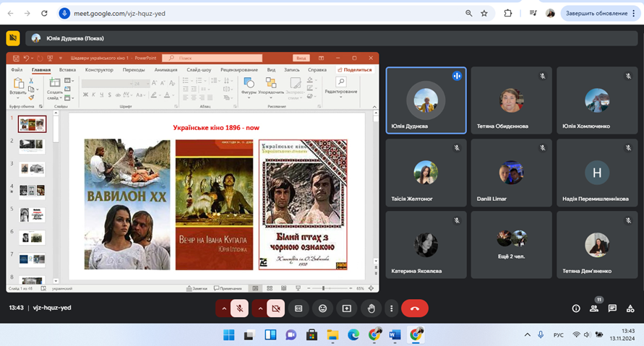Viewport: 644px width, 346px height.
Task: Open Word from the taskbar
Action: [x=395, y=335]
